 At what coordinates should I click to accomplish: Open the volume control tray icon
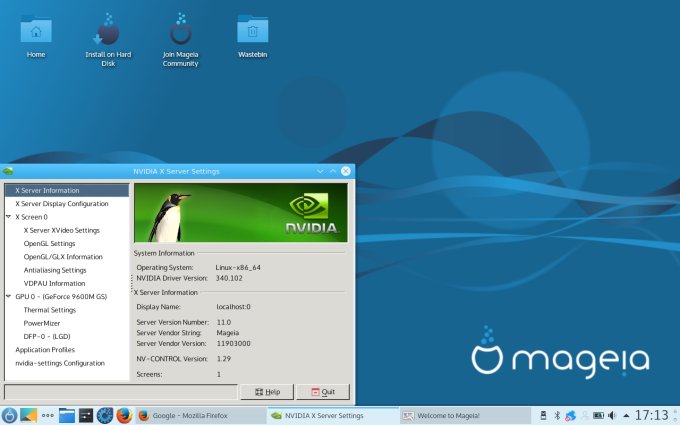(x=612, y=415)
